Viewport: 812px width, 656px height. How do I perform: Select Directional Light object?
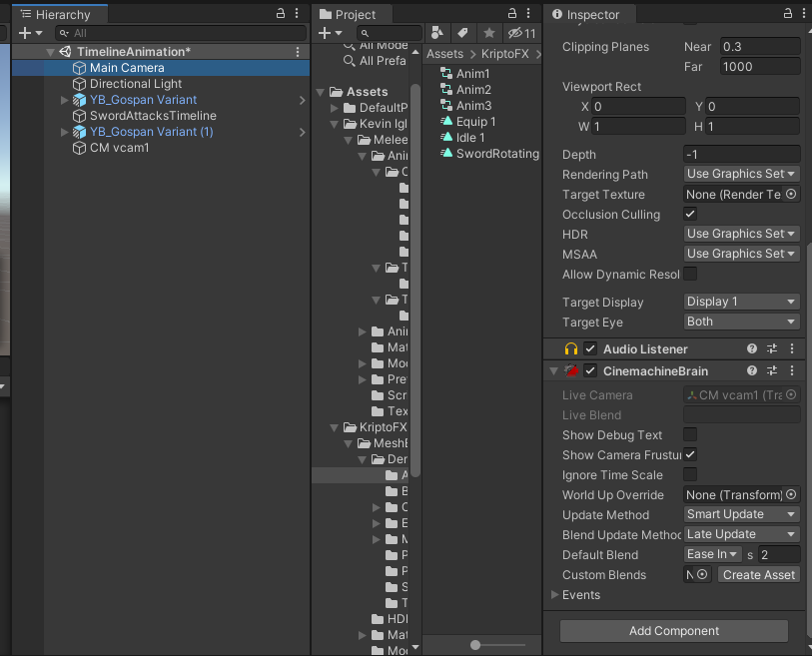136,84
